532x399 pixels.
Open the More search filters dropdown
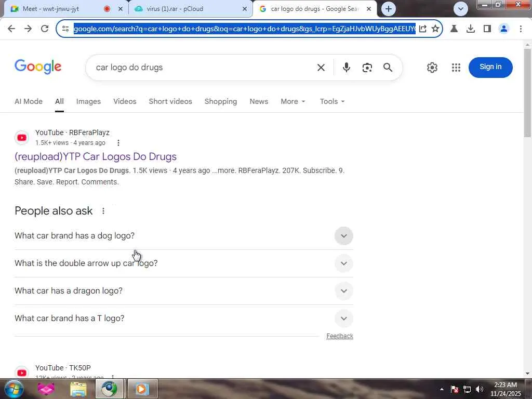(x=293, y=101)
